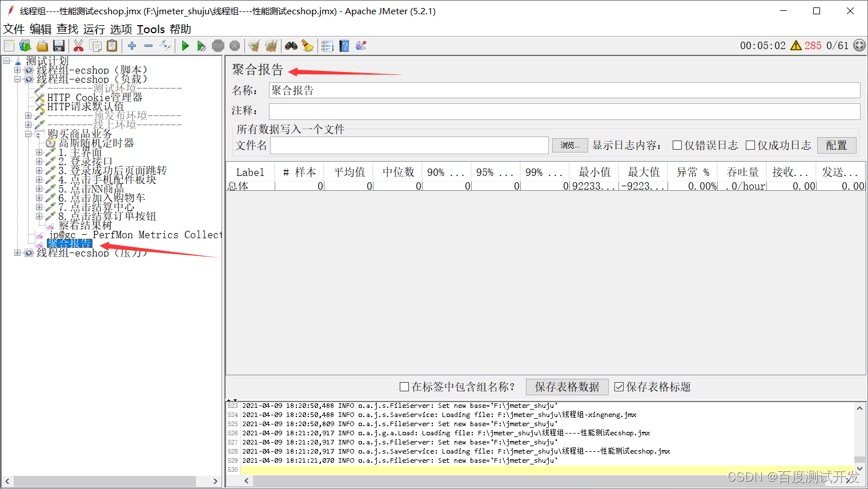Click the blue plus Expand All icon
Viewport: 868px width, 489px height.
tap(132, 46)
